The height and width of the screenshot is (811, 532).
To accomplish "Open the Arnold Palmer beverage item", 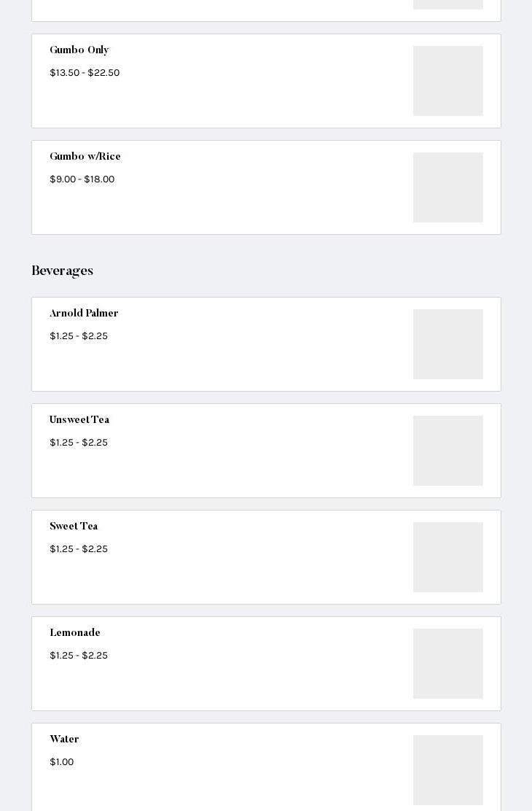I will (84, 314).
